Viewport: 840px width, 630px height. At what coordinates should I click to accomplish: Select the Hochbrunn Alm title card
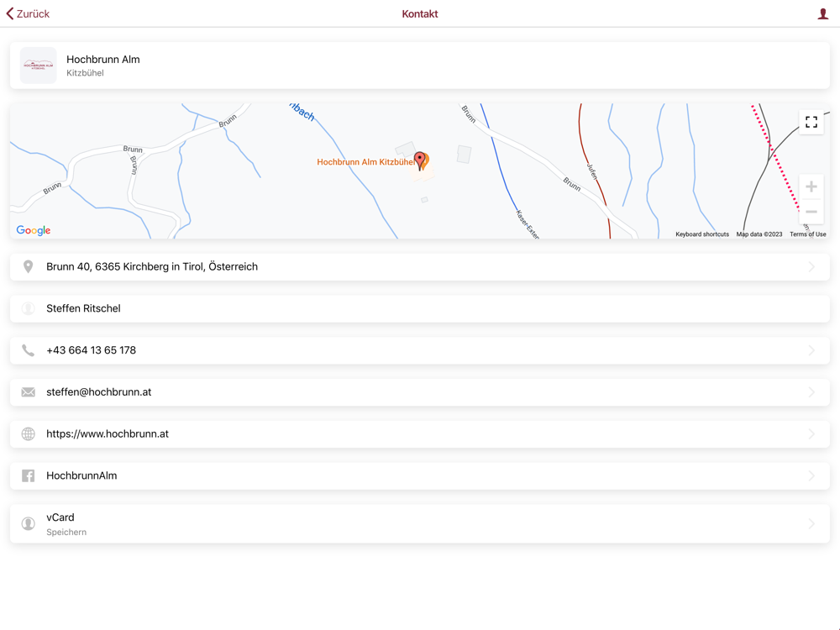(420, 66)
